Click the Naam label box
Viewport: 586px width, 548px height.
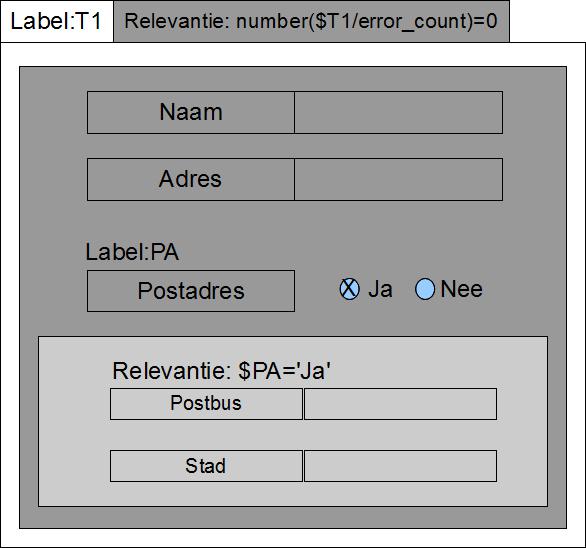191,113
